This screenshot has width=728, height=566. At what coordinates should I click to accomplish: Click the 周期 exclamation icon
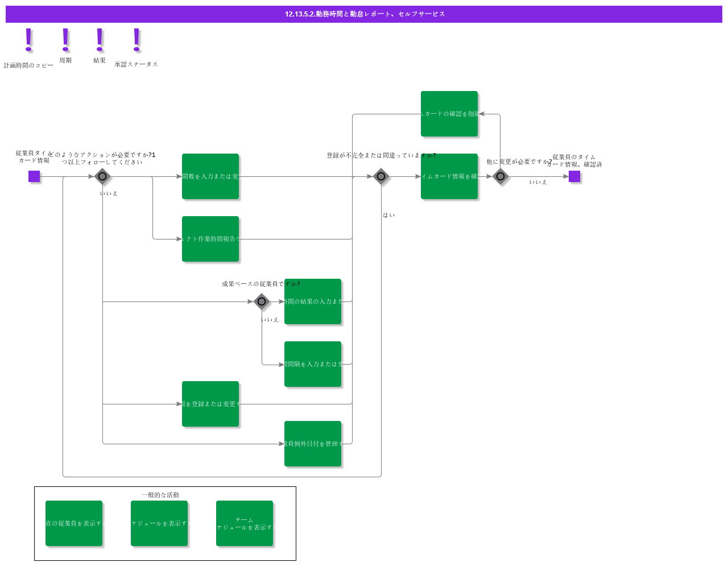(x=65, y=39)
